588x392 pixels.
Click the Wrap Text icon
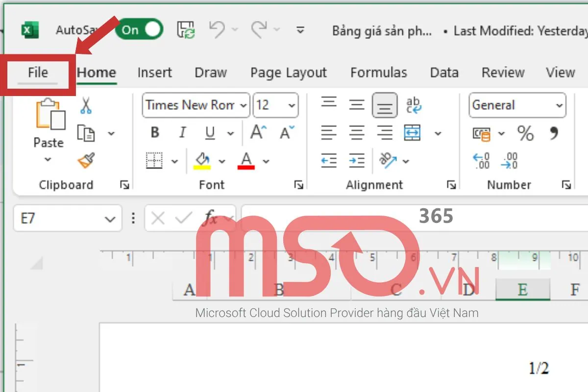coord(414,105)
